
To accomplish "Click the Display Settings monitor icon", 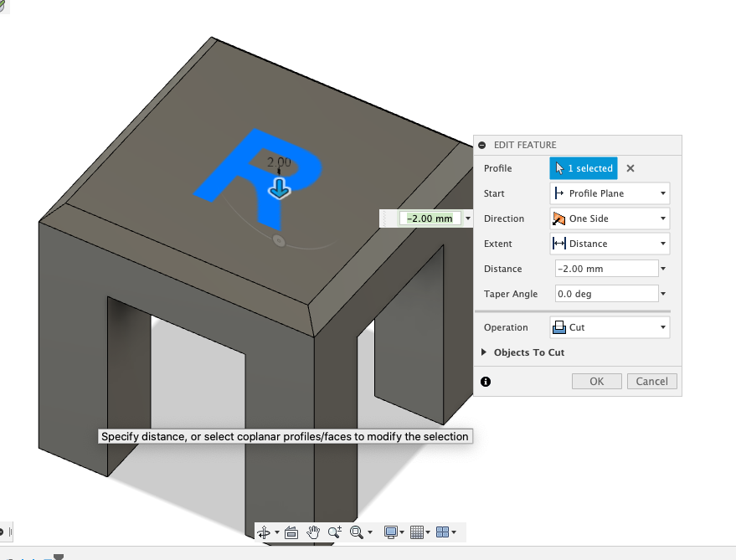I will point(390,532).
